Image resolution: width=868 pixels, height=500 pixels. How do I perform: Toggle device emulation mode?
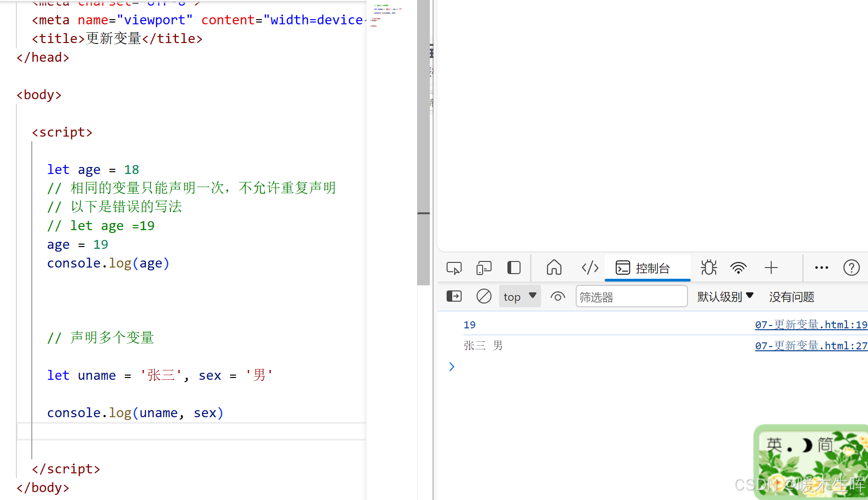484,268
